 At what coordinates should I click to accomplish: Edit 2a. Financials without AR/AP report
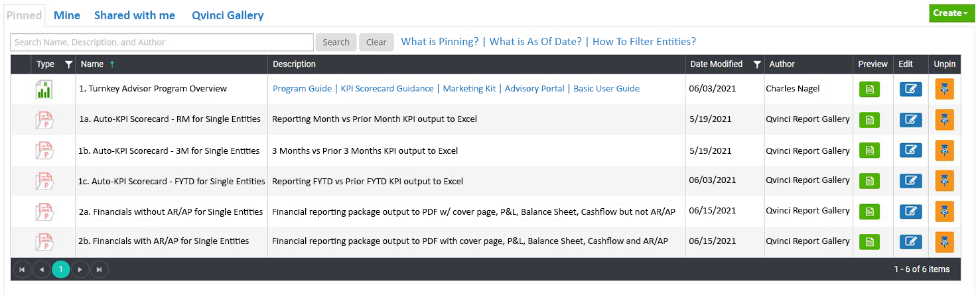coord(911,211)
